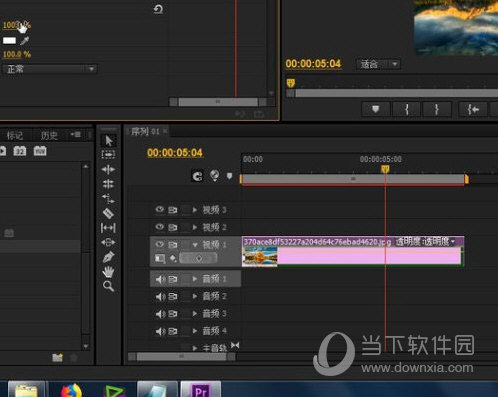This screenshot has height=397, width=498.
Task: Click the 32 icon in the left panel toolbar
Action: [19, 151]
